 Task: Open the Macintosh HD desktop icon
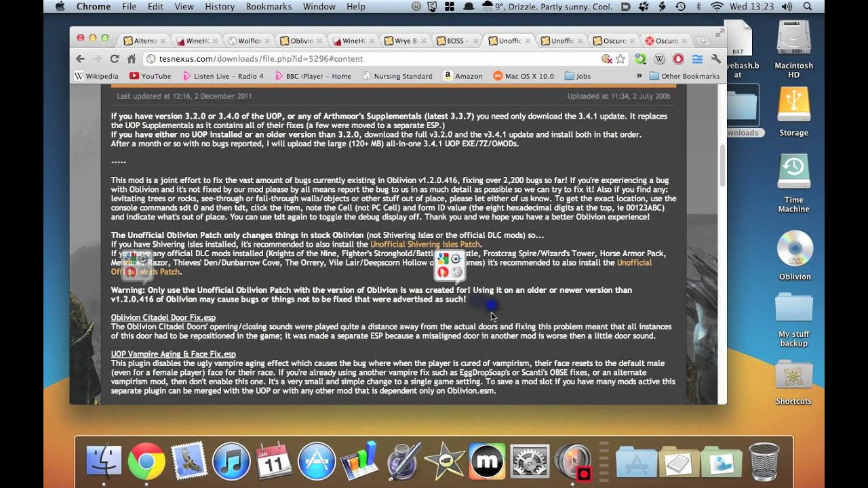pyautogui.click(x=794, y=49)
